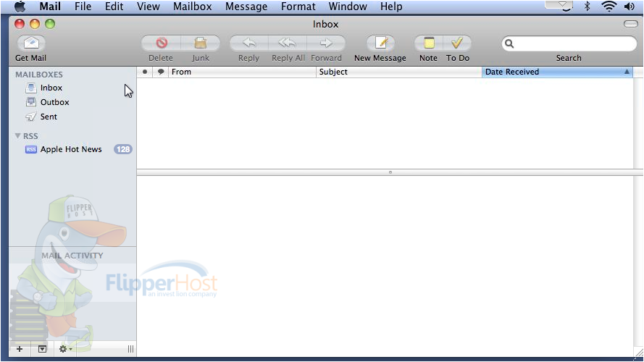Click the Wi-Fi status icon

[609, 7]
